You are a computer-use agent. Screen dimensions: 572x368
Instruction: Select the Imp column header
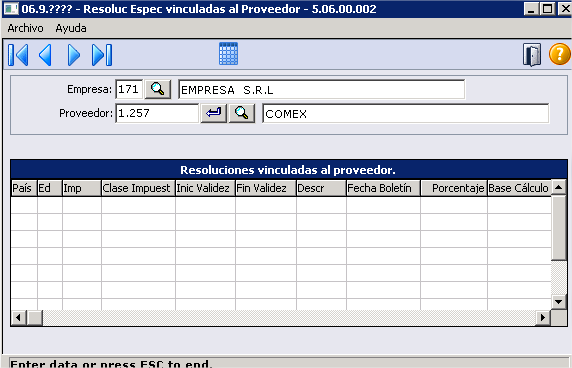pos(82,188)
